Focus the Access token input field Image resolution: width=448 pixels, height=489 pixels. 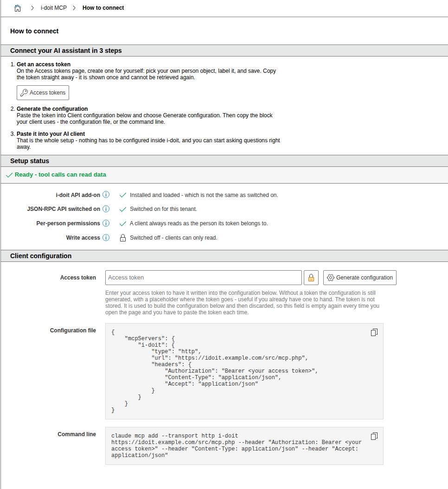(204, 278)
